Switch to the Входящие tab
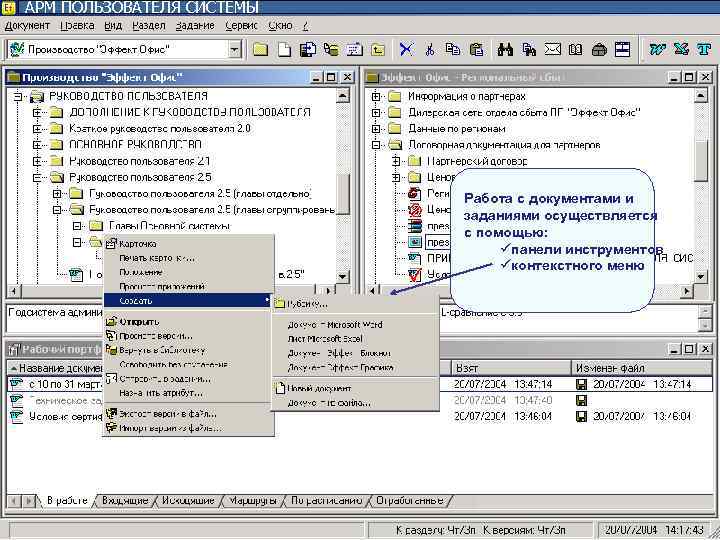This screenshot has width=720, height=540. pyautogui.click(x=125, y=501)
